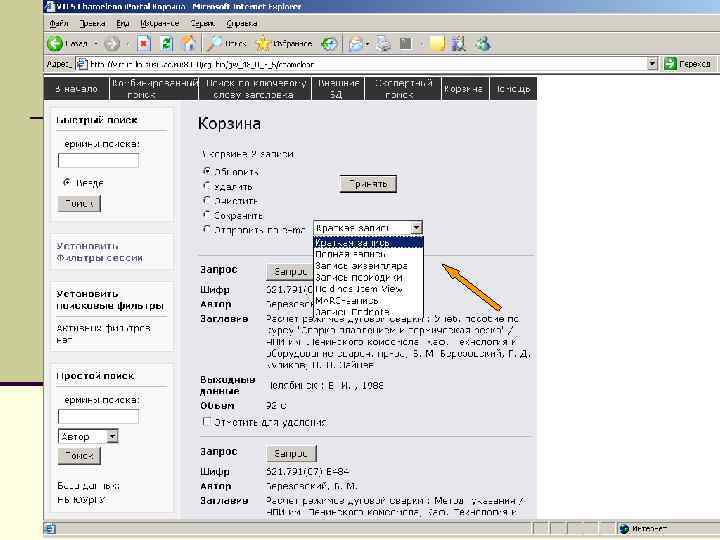Choose the Endnote record option in list
Image resolution: width=720 pixels, height=540 pixels.
tap(368, 312)
